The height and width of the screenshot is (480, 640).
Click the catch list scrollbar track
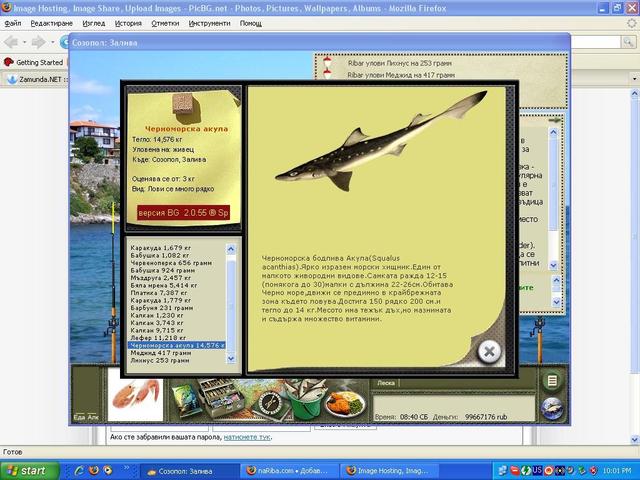tap(231, 304)
